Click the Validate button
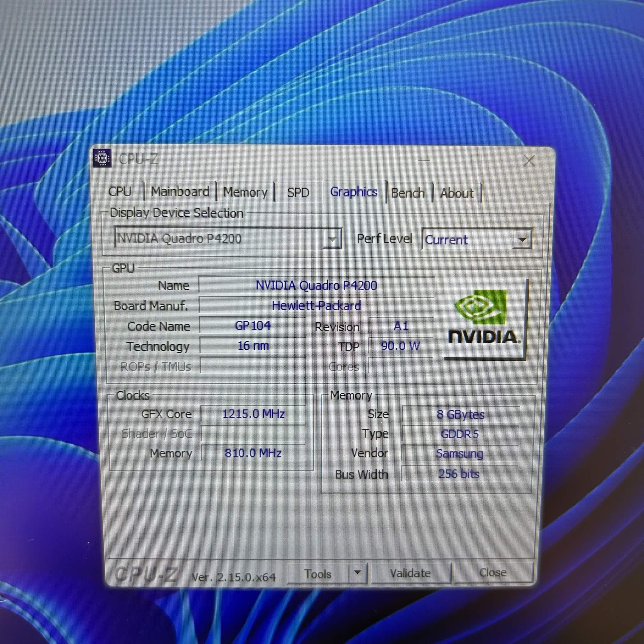The image size is (644, 644). click(410, 573)
